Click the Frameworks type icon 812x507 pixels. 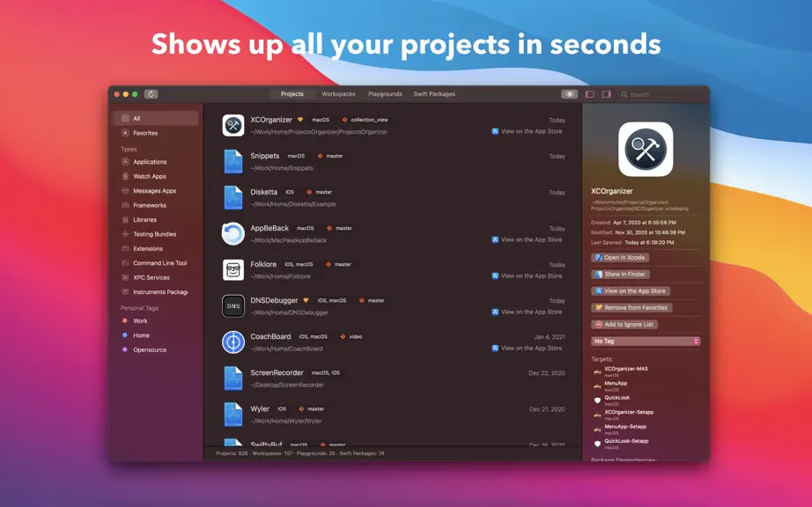tap(125, 205)
